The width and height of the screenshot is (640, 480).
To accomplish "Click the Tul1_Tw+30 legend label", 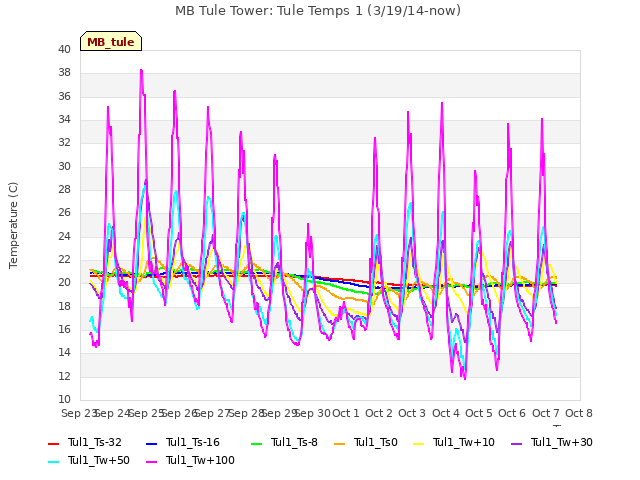I will point(562,442).
